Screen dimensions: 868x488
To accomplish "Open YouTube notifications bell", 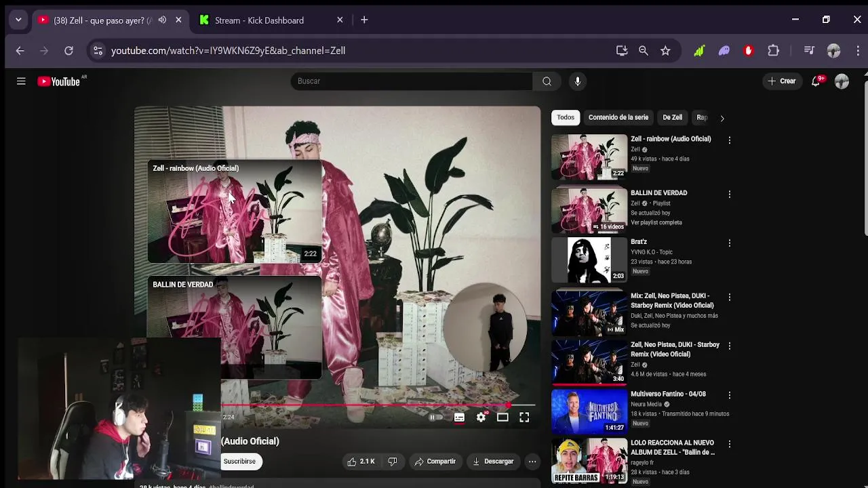I will point(816,81).
